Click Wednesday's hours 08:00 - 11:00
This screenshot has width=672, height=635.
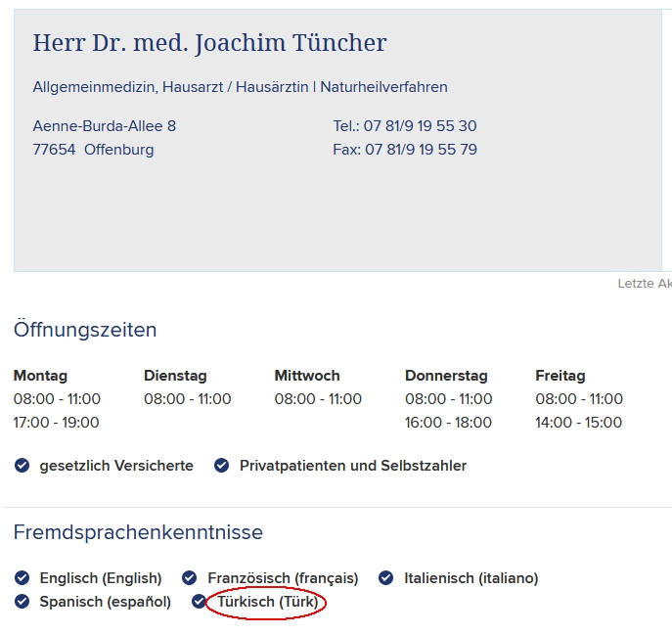tap(318, 399)
